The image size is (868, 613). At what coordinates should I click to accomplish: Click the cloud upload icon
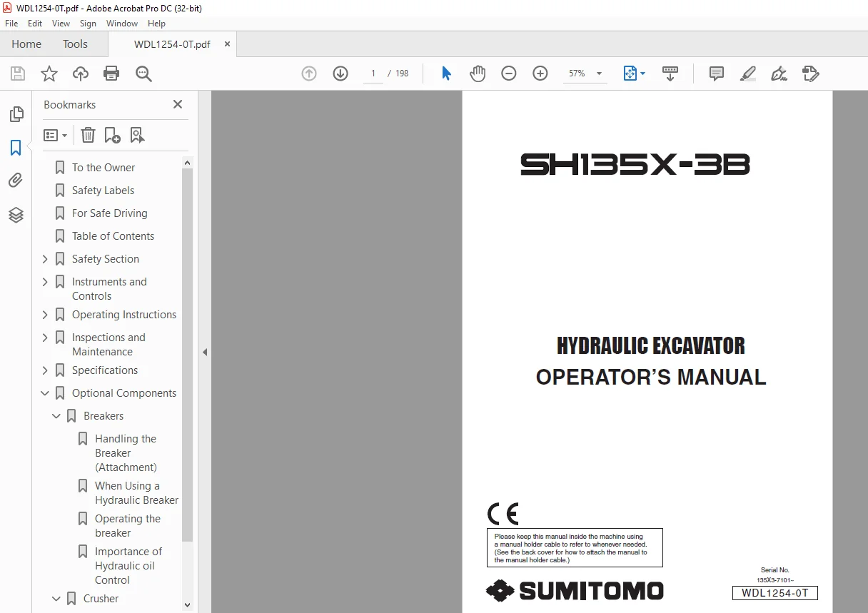(81, 74)
